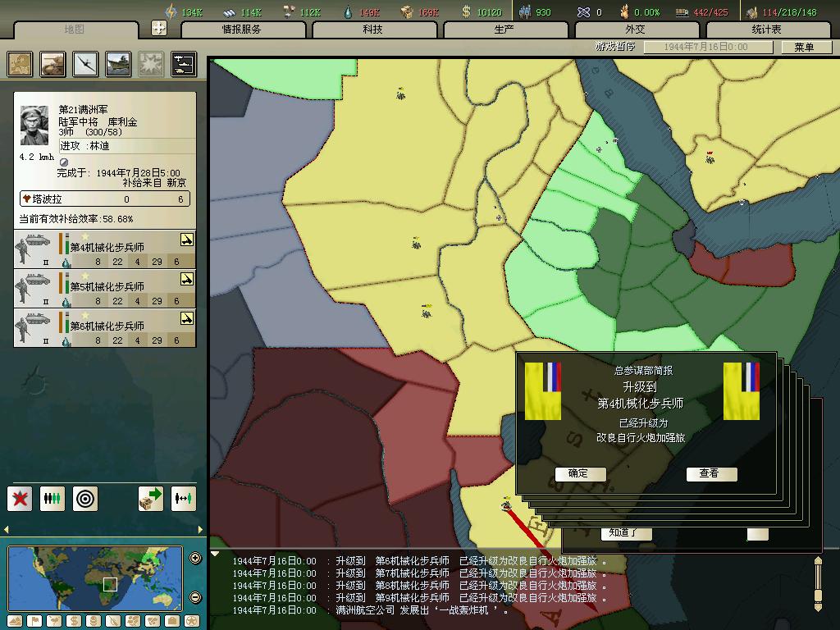Click 查看 in the staff briefing popup
The image size is (840, 630).
point(710,473)
